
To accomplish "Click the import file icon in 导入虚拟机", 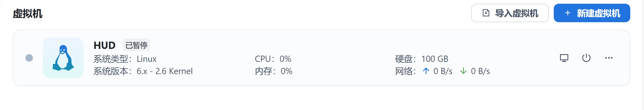I will pos(486,13).
